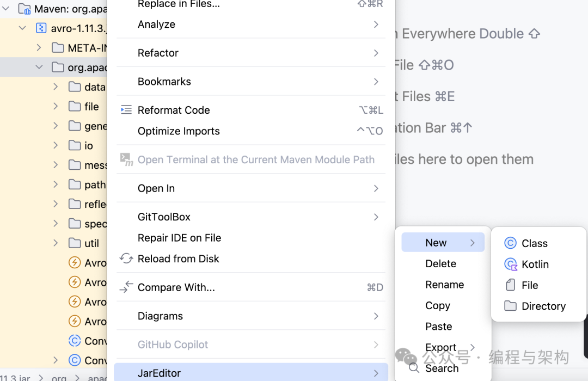Viewport: 588px width, 381px height.
Task: Click the Kotlin file icon
Action: pos(510,265)
